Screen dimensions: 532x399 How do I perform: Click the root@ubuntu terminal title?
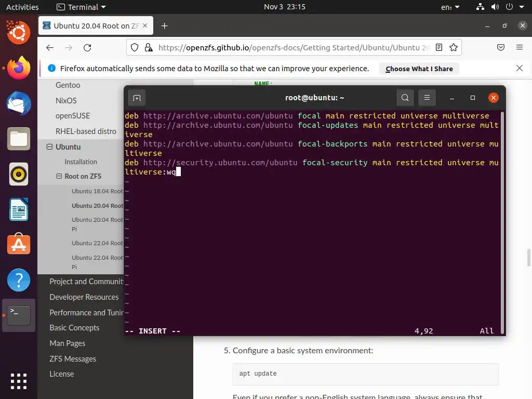point(314,98)
